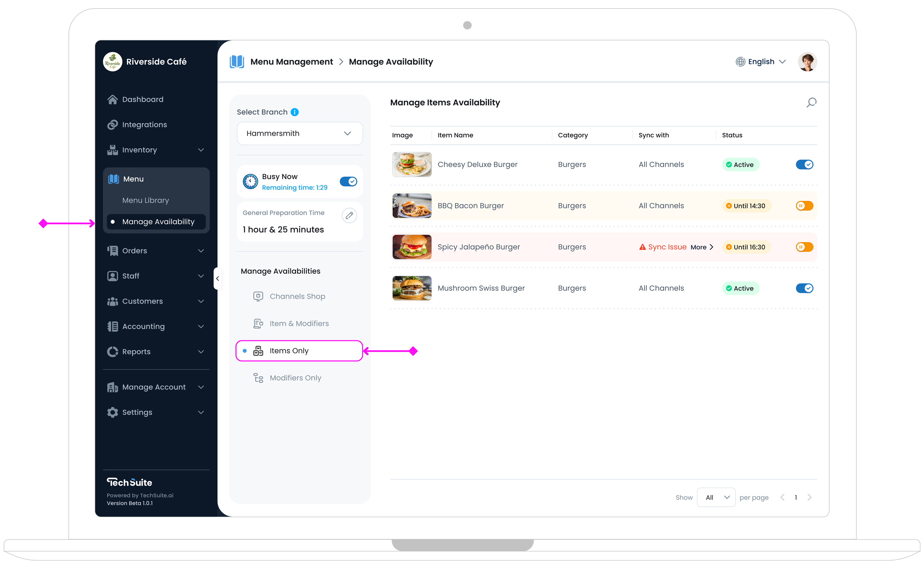Click More next to Sync Issue warning
This screenshot has height=569, width=924.
click(x=698, y=247)
